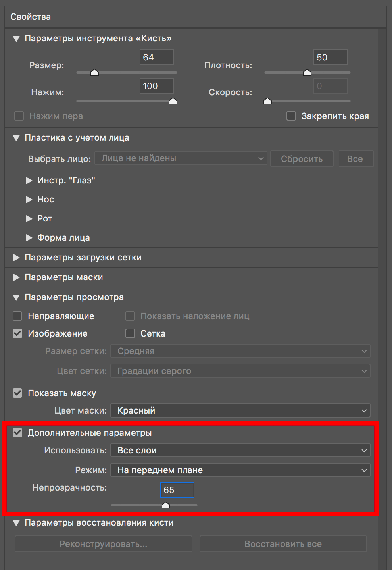Expand the «Форма лица» group
The width and height of the screenshot is (392, 570).
[x=29, y=238]
